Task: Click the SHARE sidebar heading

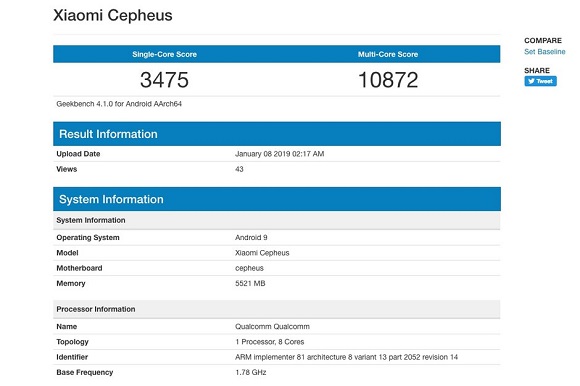Action: tap(537, 71)
